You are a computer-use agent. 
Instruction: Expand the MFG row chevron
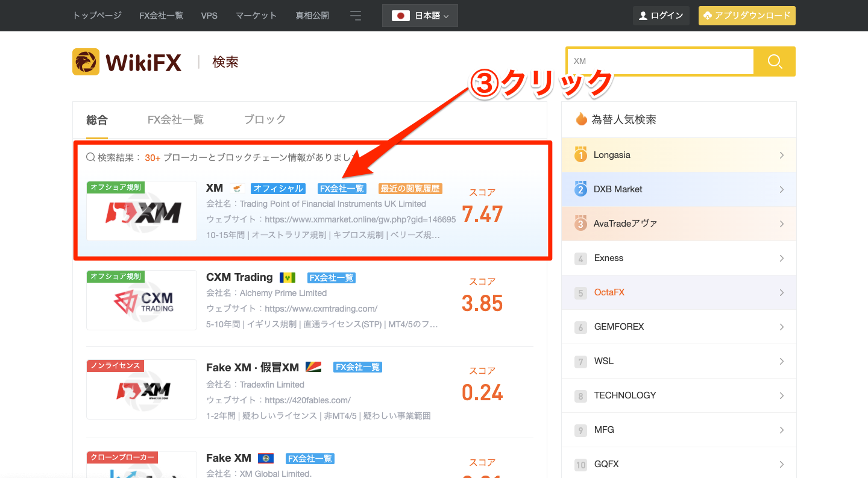point(782,430)
